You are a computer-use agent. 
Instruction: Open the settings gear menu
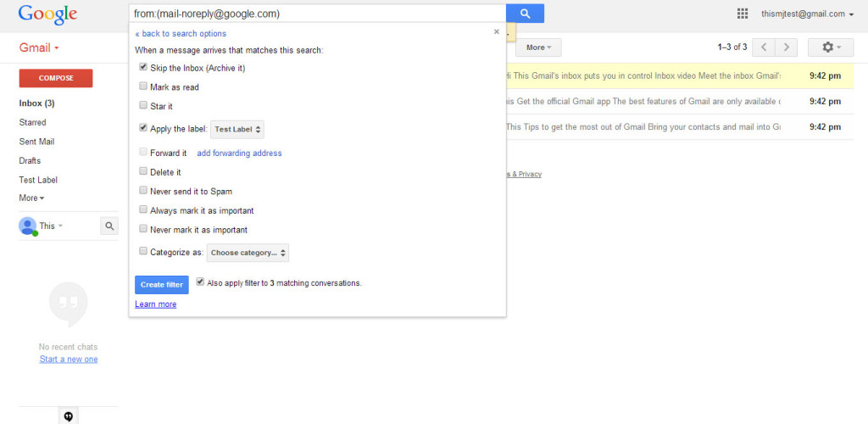(x=831, y=47)
